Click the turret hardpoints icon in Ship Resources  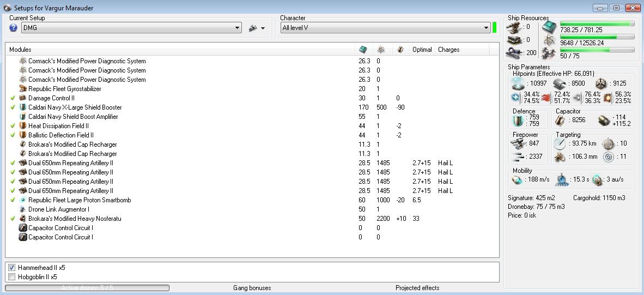tap(514, 27)
